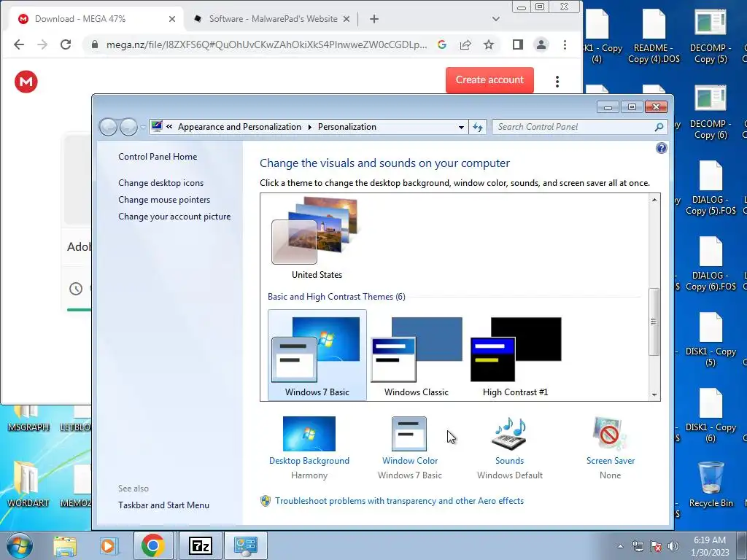Open Taskbar and Start Menu link
The height and width of the screenshot is (560, 747).
164,505
